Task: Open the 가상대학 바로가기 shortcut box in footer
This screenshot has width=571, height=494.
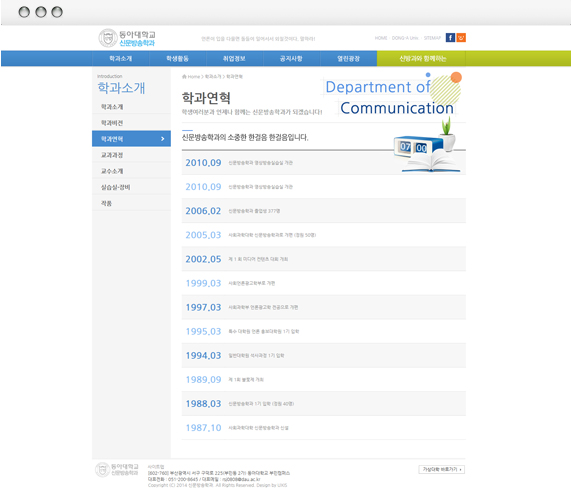Action: (441, 469)
